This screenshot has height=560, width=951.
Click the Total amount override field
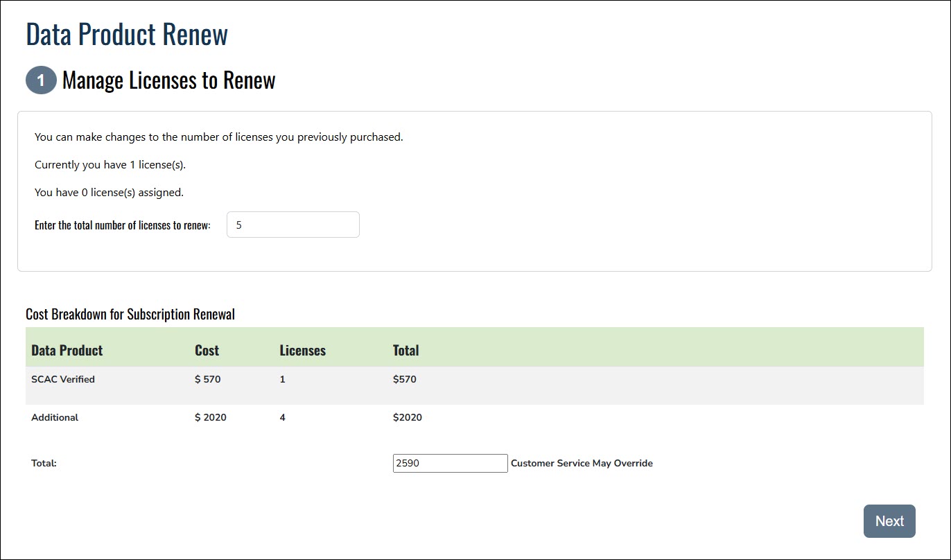pos(450,464)
